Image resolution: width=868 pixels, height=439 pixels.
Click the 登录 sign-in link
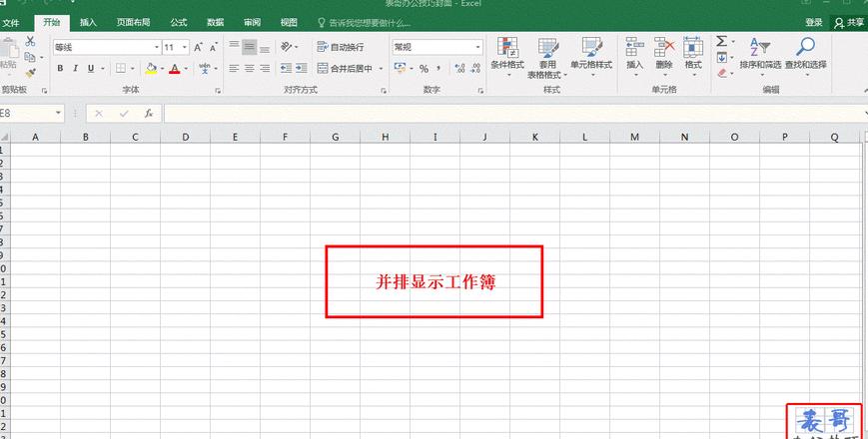tap(814, 23)
